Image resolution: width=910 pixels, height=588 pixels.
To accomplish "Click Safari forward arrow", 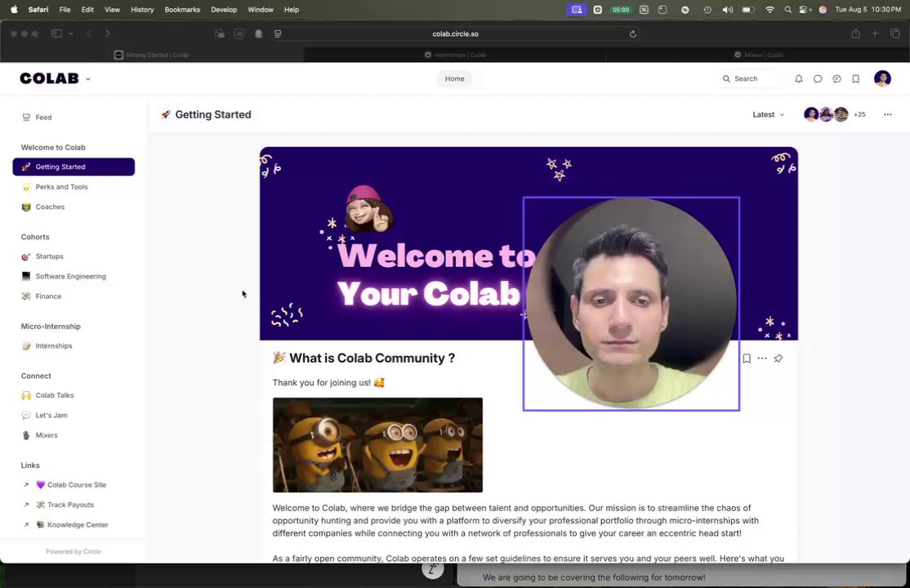I will pyautogui.click(x=107, y=33).
